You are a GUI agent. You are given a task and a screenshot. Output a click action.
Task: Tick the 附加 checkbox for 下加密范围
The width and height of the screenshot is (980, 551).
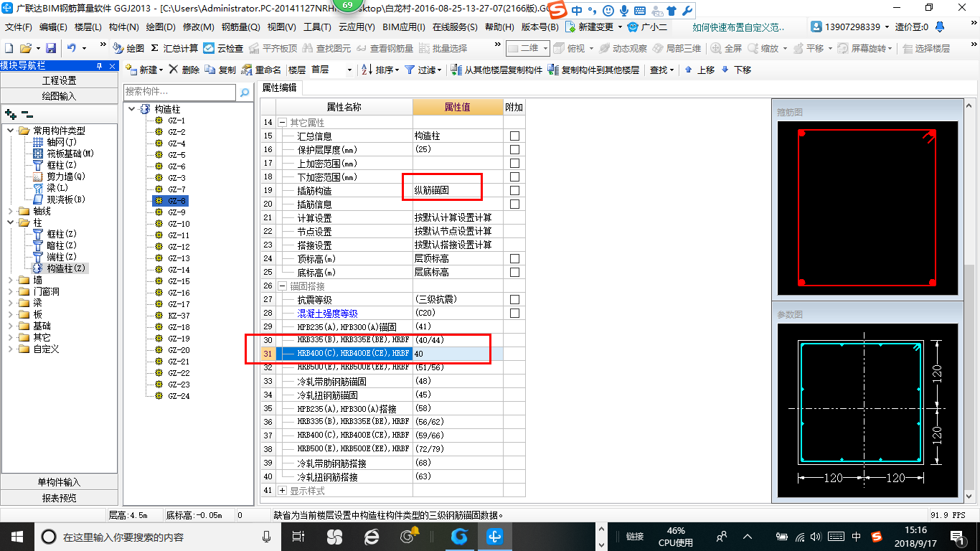point(514,176)
